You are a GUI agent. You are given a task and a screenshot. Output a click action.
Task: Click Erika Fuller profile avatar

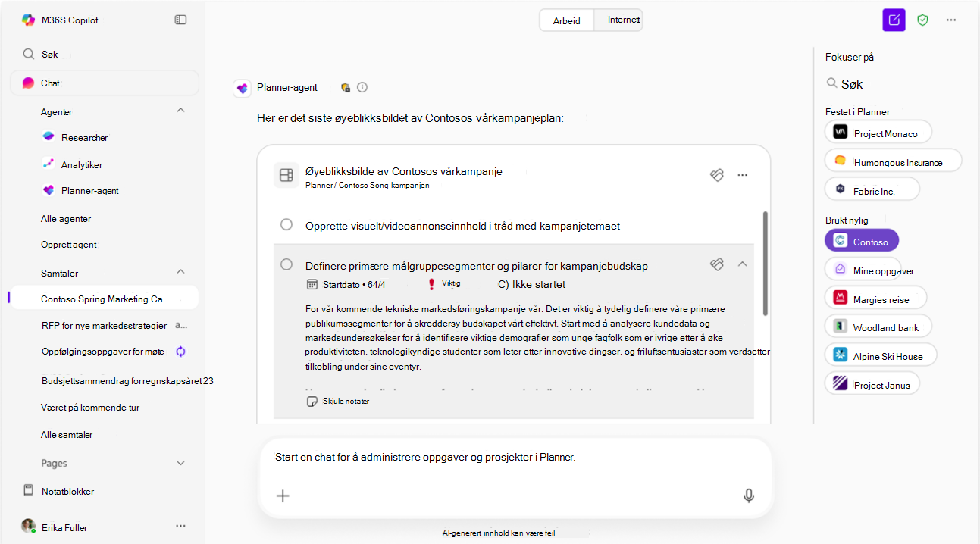click(28, 527)
